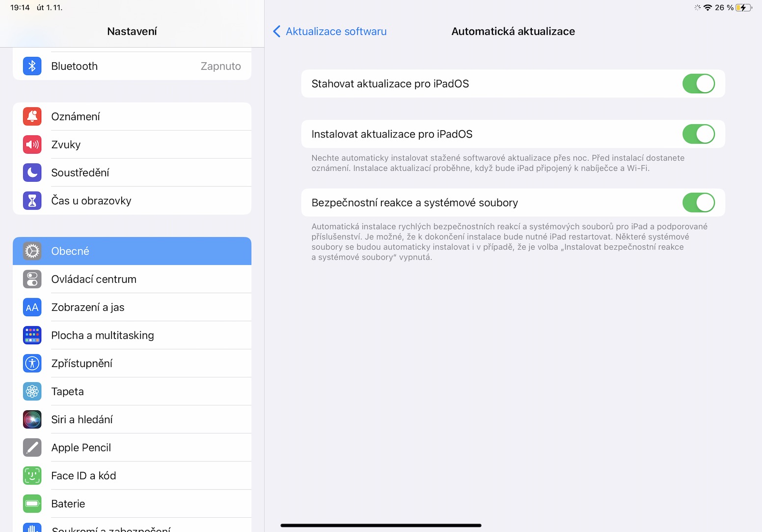
Task: Tap the Bluetooth icon in sidebar
Action: (32, 66)
